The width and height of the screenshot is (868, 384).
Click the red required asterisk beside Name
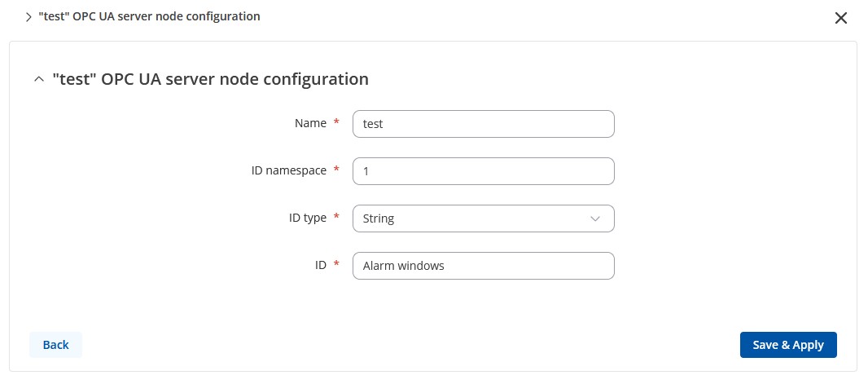pyautogui.click(x=336, y=122)
